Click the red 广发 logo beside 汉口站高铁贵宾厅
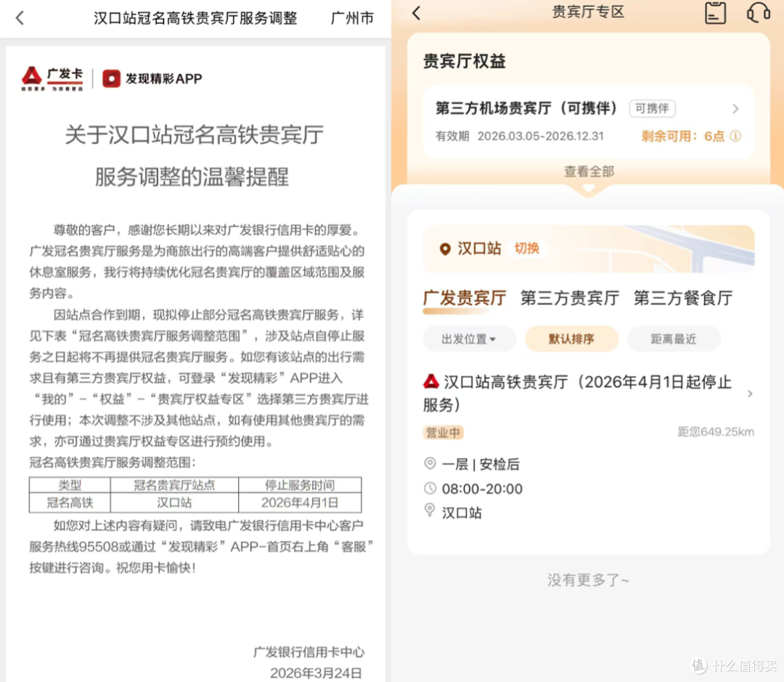The height and width of the screenshot is (682, 784). click(x=431, y=382)
